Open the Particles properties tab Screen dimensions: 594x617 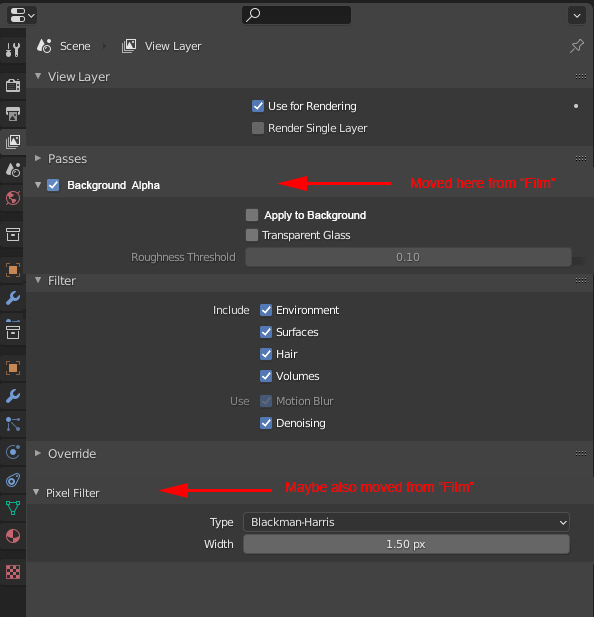13,424
